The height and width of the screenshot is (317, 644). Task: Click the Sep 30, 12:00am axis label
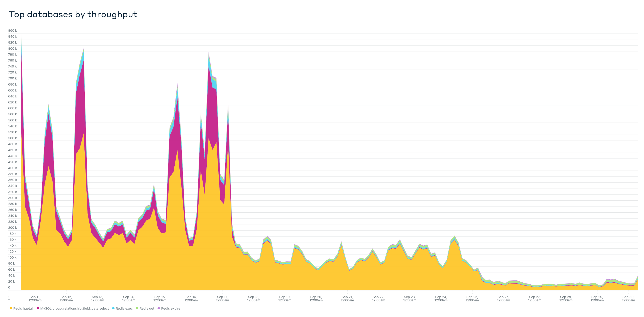point(628,299)
